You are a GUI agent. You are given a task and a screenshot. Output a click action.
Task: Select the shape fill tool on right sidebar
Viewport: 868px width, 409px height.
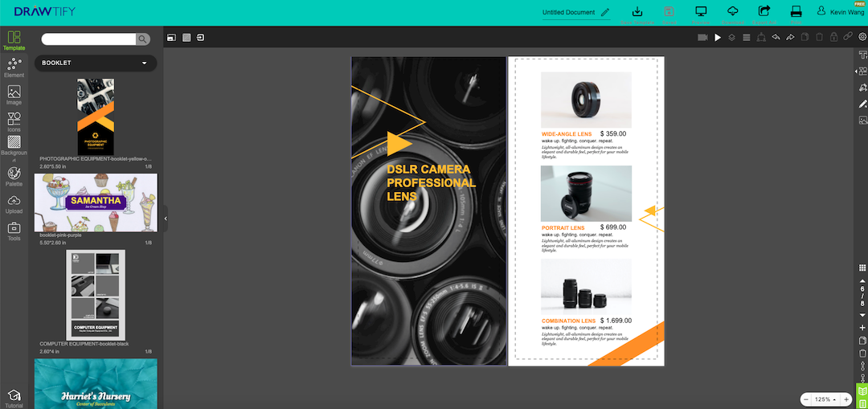(862, 88)
